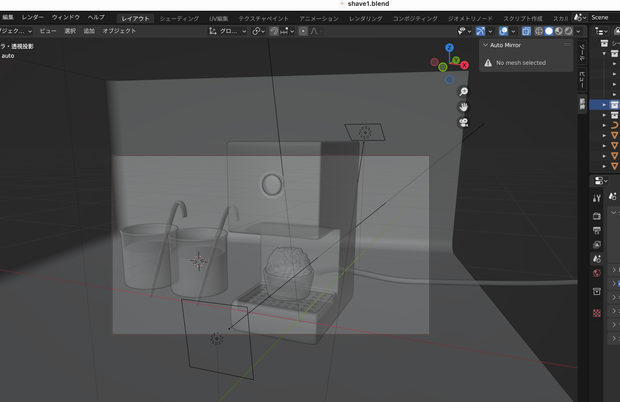The height and width of the screenshot is (402, 620).
Task: Toggle the camera view icon
Action: (463, 123)
